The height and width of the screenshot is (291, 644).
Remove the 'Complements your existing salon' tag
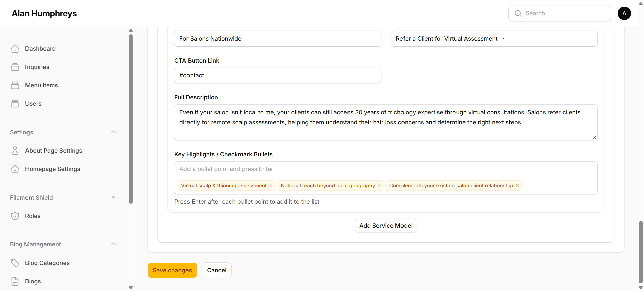[x=517, y=186]
